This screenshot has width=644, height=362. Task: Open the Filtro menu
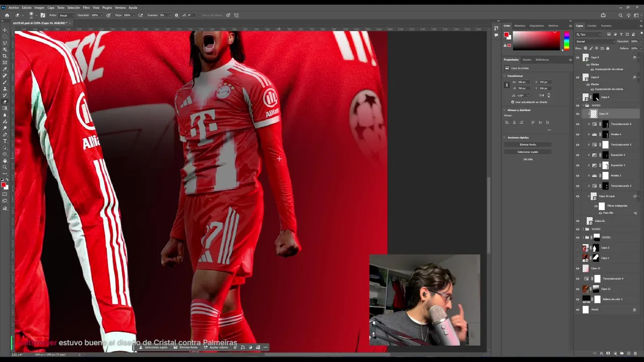[86, 8]
